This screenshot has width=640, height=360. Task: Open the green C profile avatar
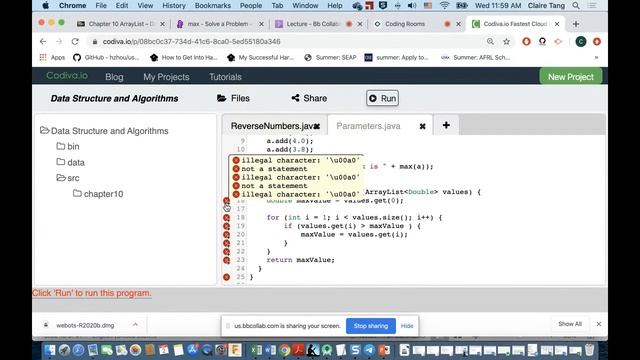pos(581,42)
